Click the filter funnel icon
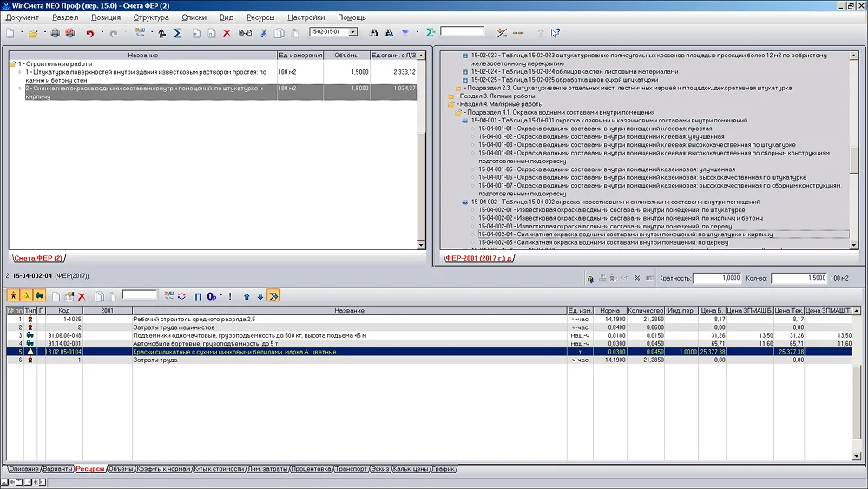This screenshot has width=868, height=489. coord(405,33)
